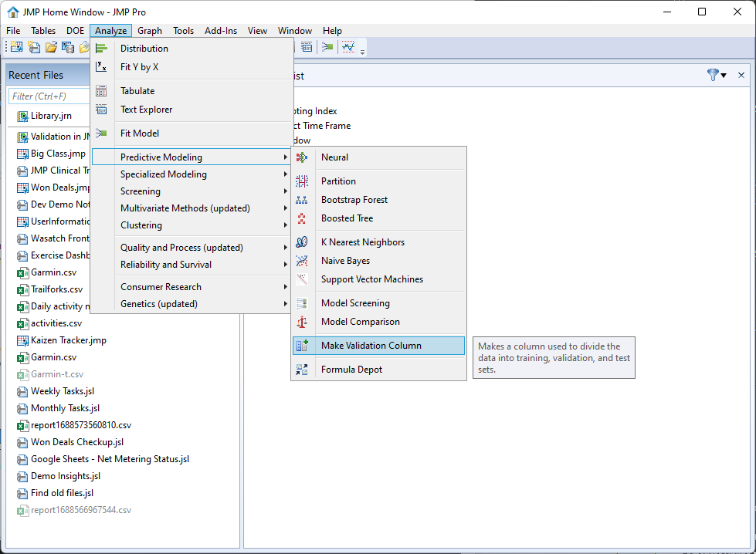756x554 pixels.
Task: Choose Tabulate from the Analyze menu
Action: coord(192,91)
